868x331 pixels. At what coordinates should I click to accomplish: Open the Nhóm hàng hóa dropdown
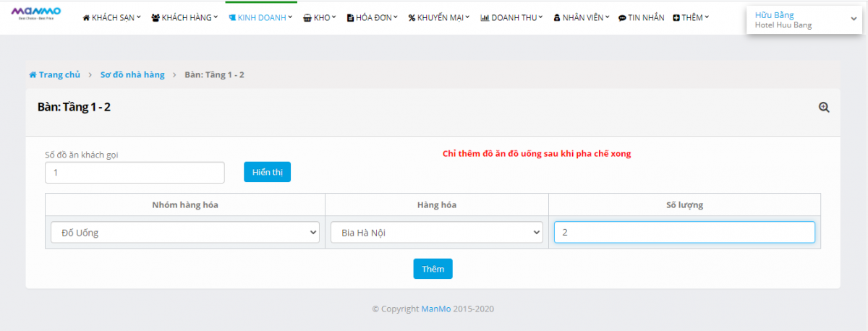point(184,232)
